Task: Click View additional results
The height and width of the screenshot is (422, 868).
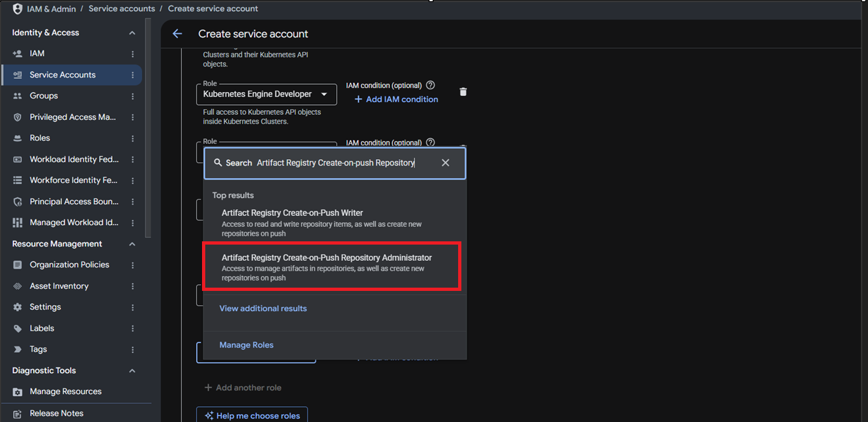Action: [263, 309]
